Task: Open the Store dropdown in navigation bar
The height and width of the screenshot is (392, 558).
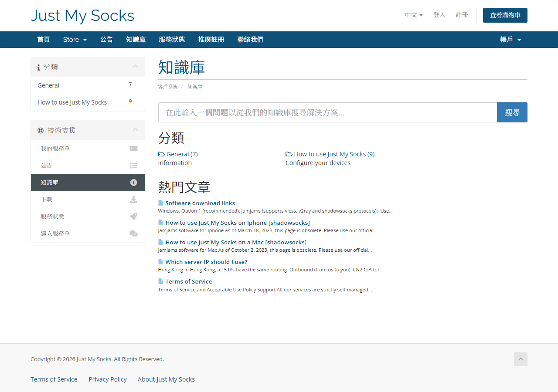Action: (75, 40)
